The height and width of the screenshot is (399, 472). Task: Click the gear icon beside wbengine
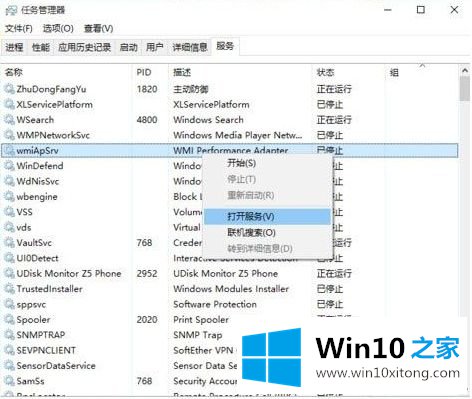point(9,196)
